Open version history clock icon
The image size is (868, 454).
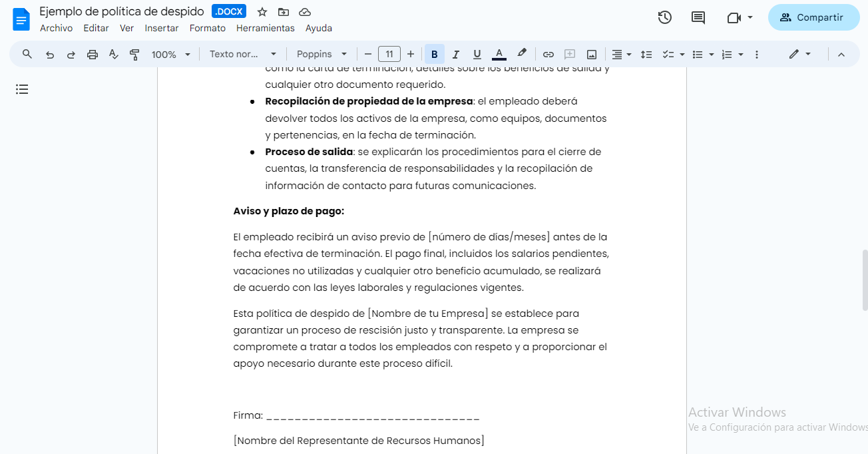(x=664, y=18)
